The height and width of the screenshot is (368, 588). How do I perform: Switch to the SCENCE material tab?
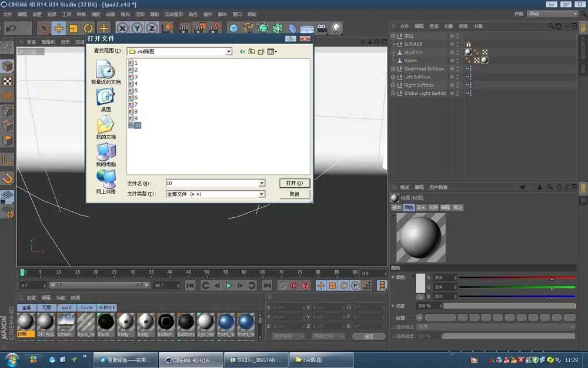[x=106, y=307]
